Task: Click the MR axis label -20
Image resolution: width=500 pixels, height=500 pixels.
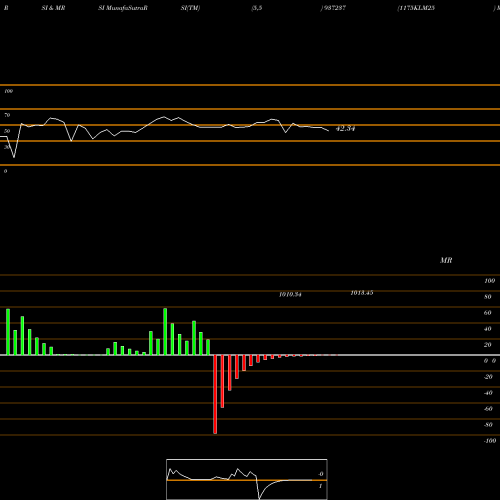Action: 488,377
